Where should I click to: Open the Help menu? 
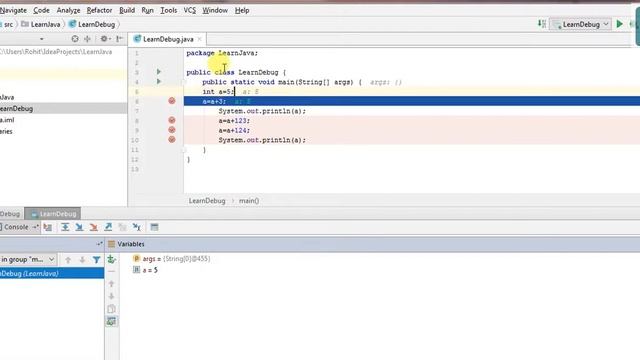(x=242, y=10)
